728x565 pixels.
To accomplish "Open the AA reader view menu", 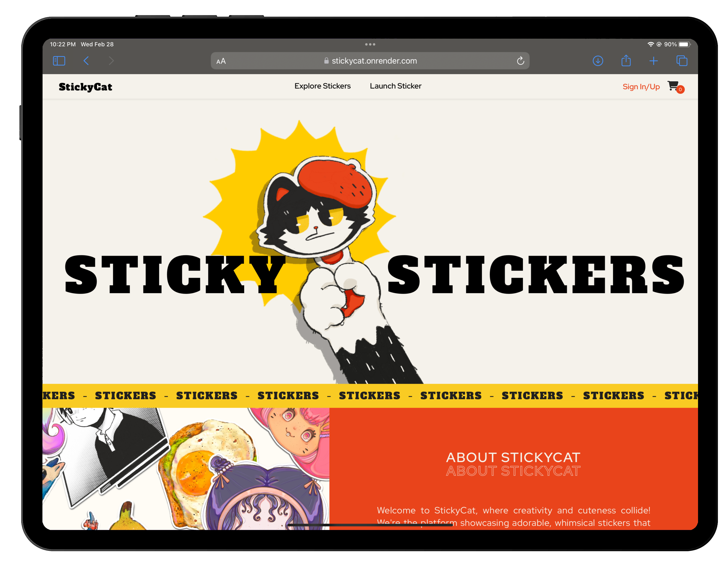I will 221,61.
